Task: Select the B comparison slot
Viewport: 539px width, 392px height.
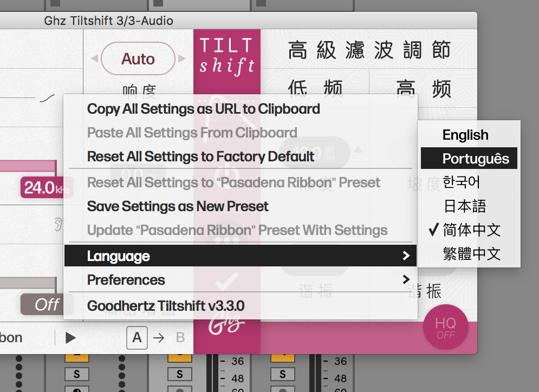Action: point(180,338)
